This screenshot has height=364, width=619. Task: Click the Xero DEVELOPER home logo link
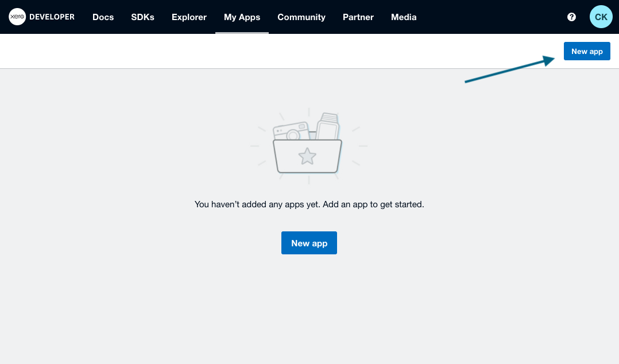tap(41, 17)
